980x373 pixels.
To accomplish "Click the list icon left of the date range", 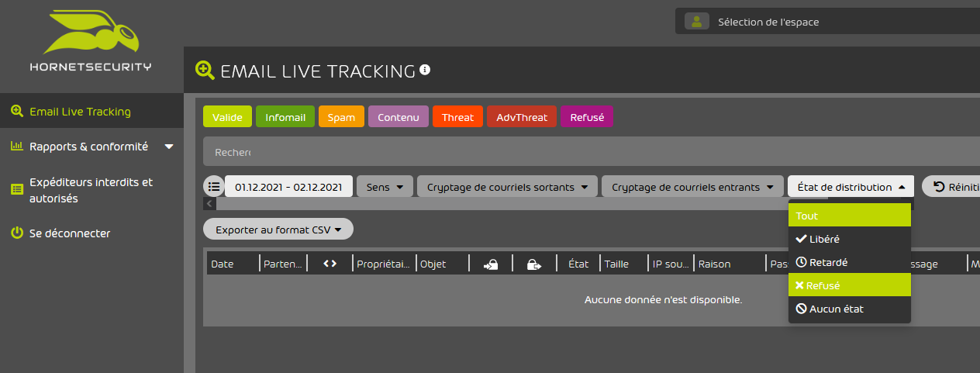I will (x=214, y=186).
